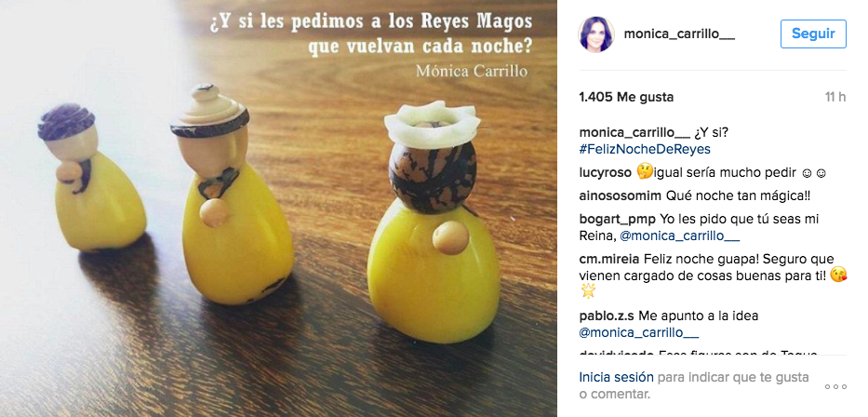Click the Inicia sesión login link

(616, 377)
